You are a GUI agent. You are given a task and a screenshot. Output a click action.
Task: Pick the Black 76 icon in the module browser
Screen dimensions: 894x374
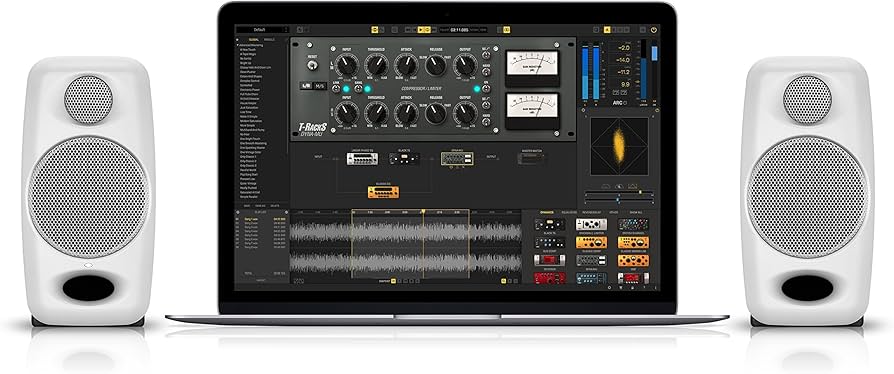pyautogui.click(x=550, y=225)
